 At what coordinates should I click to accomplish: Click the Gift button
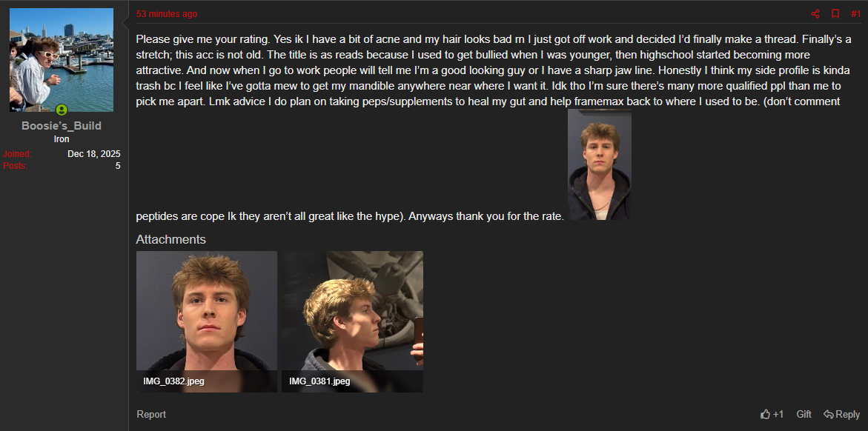click(804, 414)
